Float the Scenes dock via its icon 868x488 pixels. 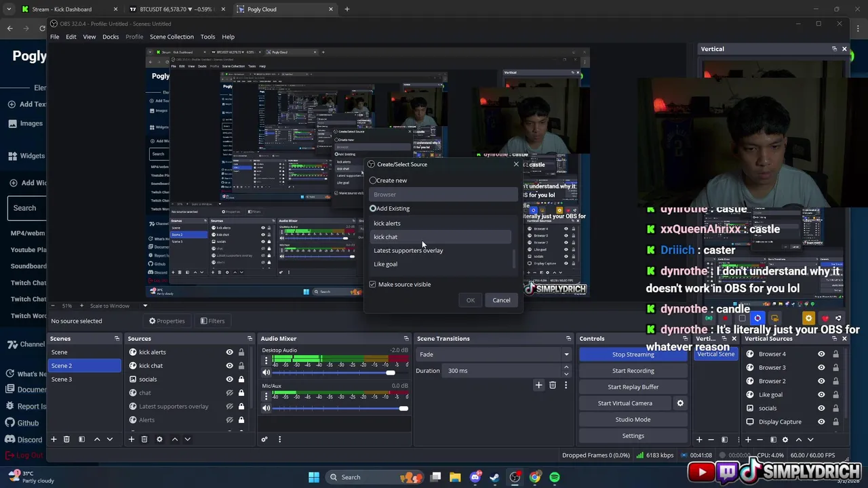(117, 338)
